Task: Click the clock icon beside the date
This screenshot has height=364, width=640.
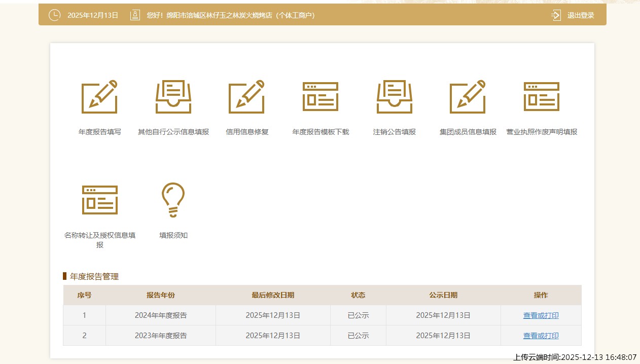Action: point(54,15)
